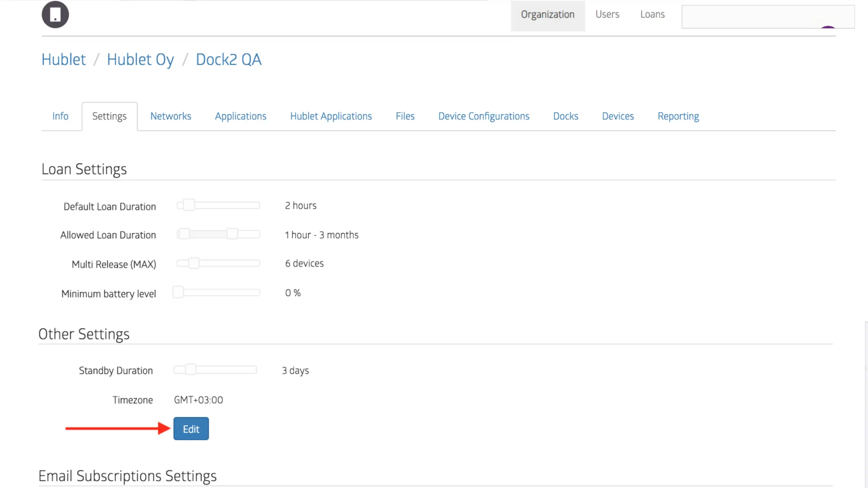The image size is (868, 488).
Task: Click Standby Duration slider handle
Action: tap(191, 370)
